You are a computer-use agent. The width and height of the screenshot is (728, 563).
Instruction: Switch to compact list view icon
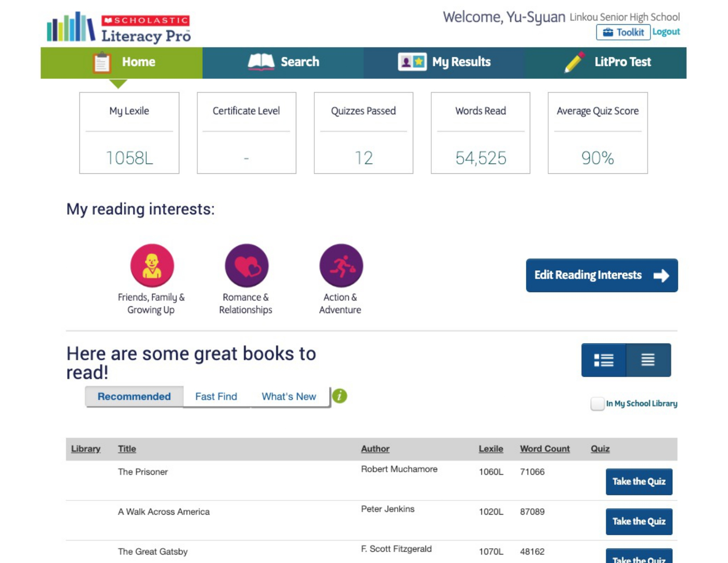click(x=648, y=360)
